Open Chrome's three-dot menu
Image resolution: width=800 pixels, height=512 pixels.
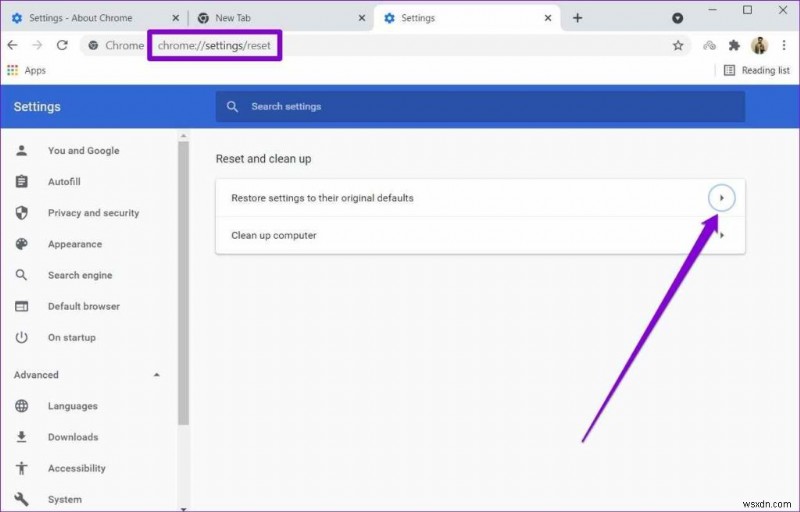click(784, 45)
